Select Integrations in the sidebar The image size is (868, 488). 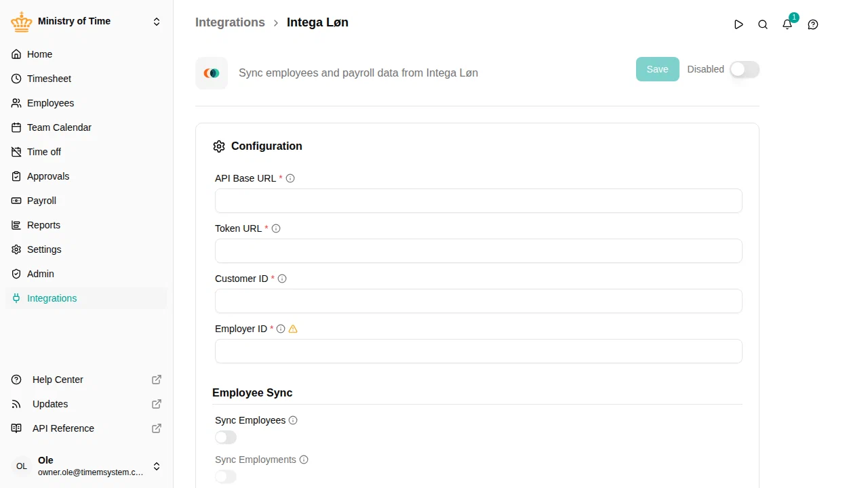coord(86,298)
